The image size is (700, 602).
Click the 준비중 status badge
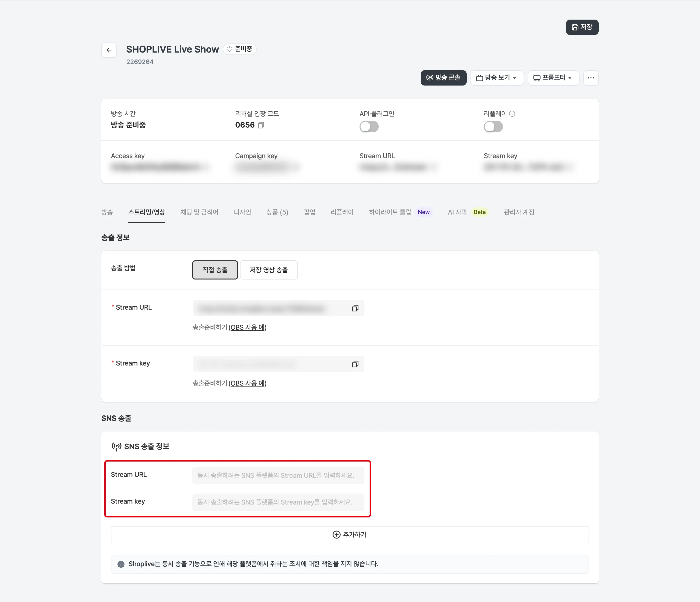pyautogui.click(x=240, y=49)
